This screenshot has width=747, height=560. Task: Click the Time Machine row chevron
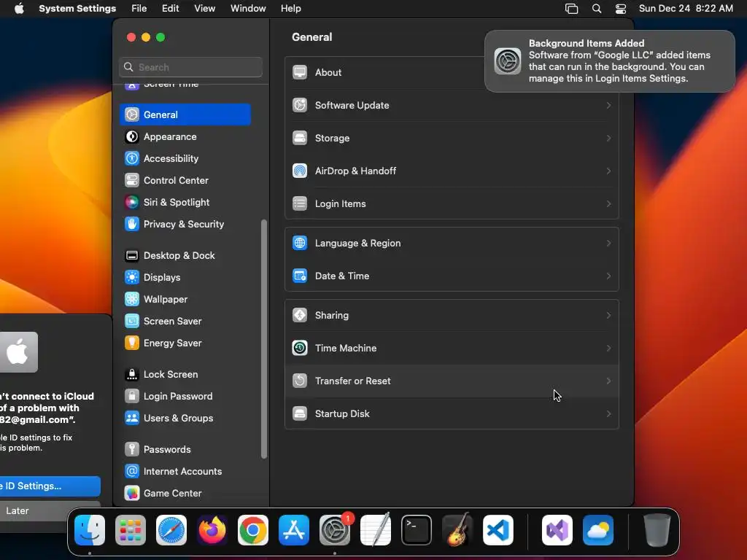(x=608, y=348)
